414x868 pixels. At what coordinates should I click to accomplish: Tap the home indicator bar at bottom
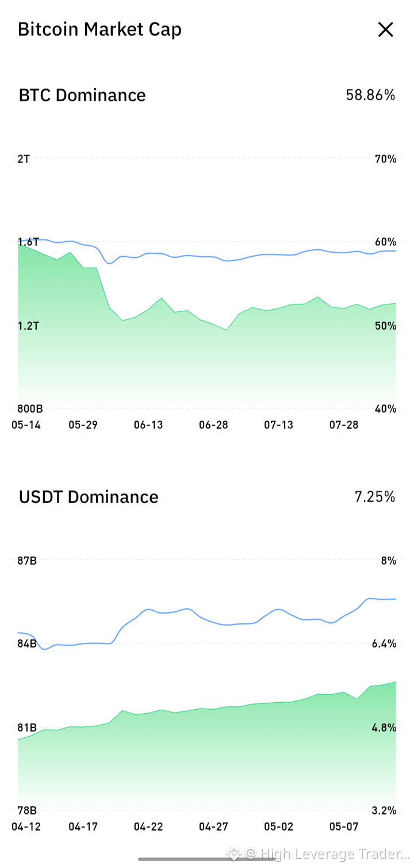tap(207, 859)
